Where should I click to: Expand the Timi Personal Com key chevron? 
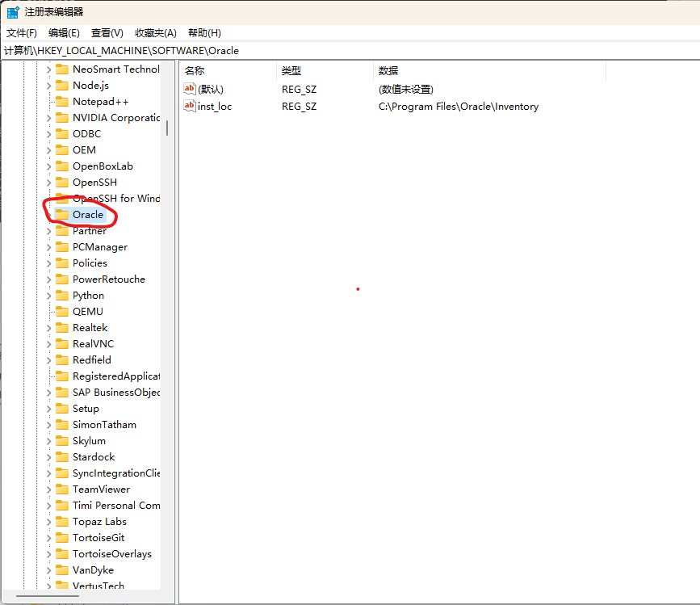point(48,506)
